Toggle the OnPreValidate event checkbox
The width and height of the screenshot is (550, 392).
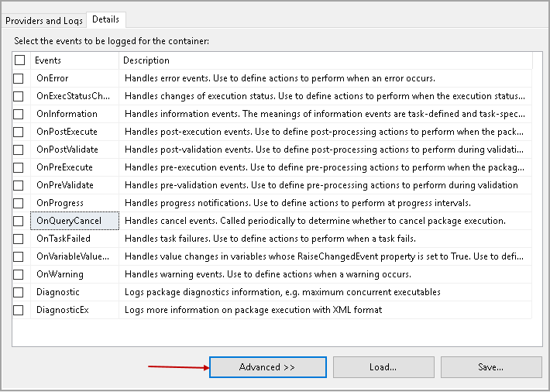coord(19,185)
